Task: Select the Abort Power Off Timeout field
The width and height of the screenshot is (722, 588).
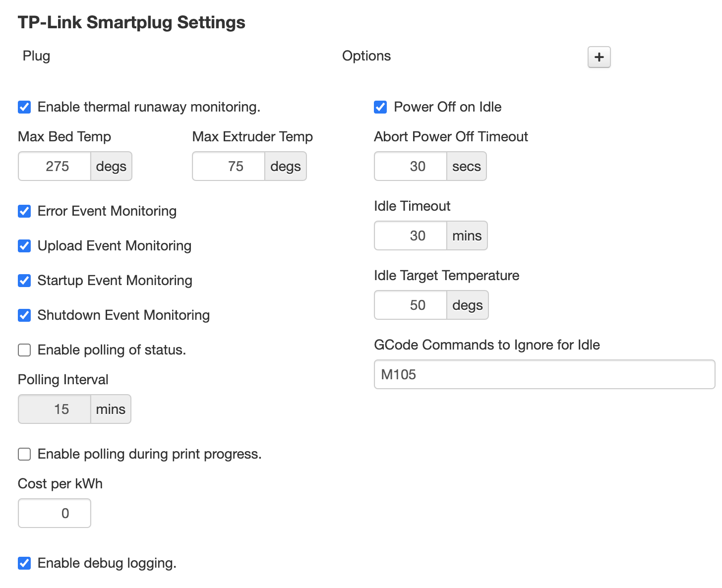Action: click(410, 166)
